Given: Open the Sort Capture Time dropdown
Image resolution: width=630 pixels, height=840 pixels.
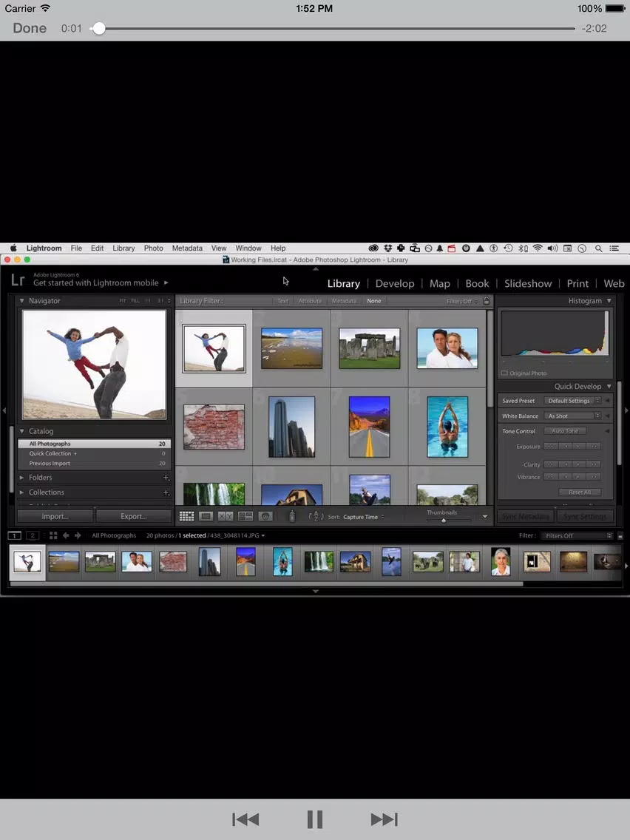Looking at the screenshot, I should coord(363,517).
